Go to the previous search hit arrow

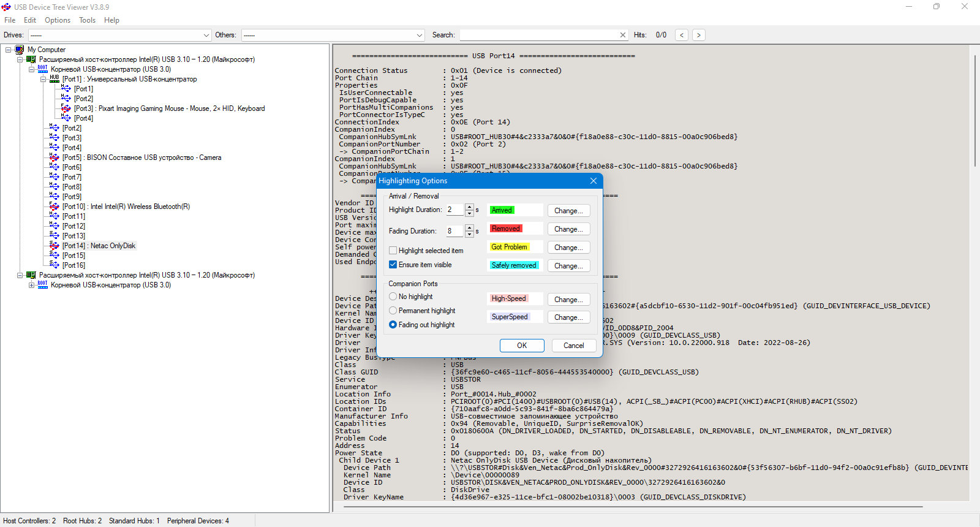coord(682,35)
